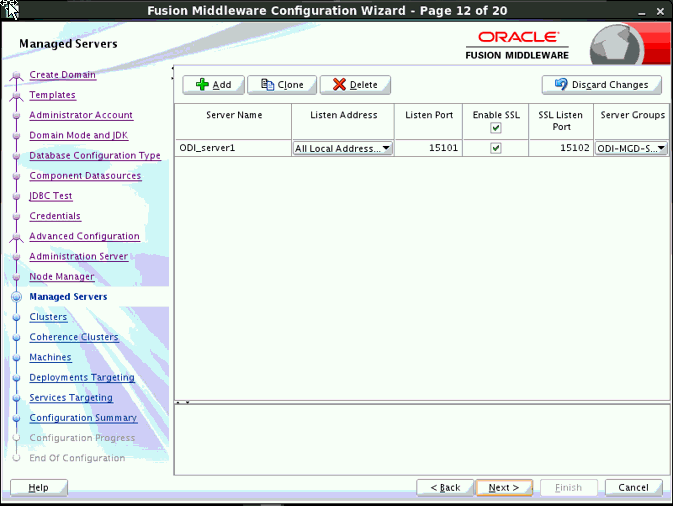
Task: Click the Add server button
Action: 213,85
